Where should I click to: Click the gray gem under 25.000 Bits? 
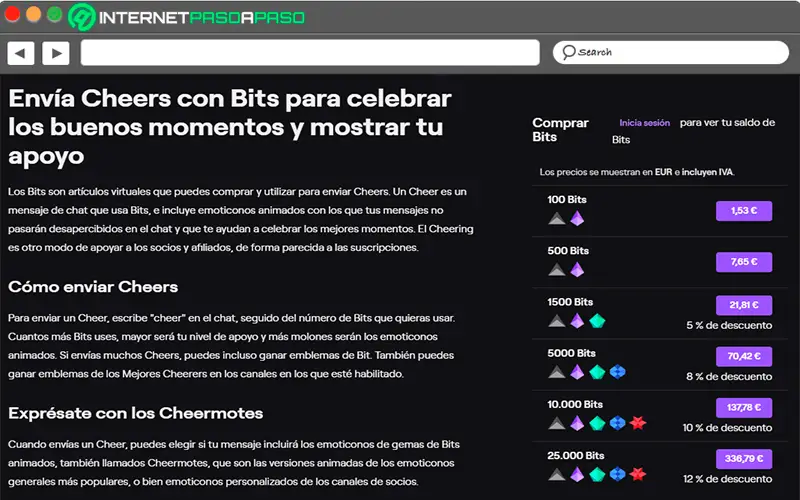557,474
